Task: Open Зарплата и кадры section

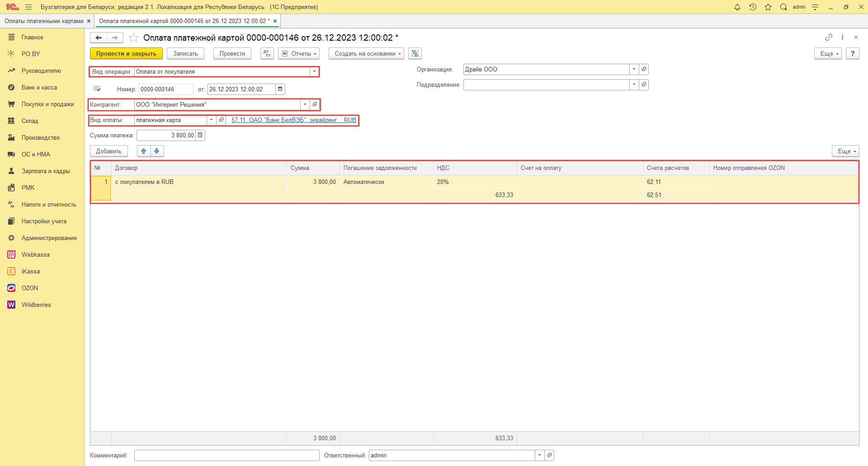Action: coord(46,171)
